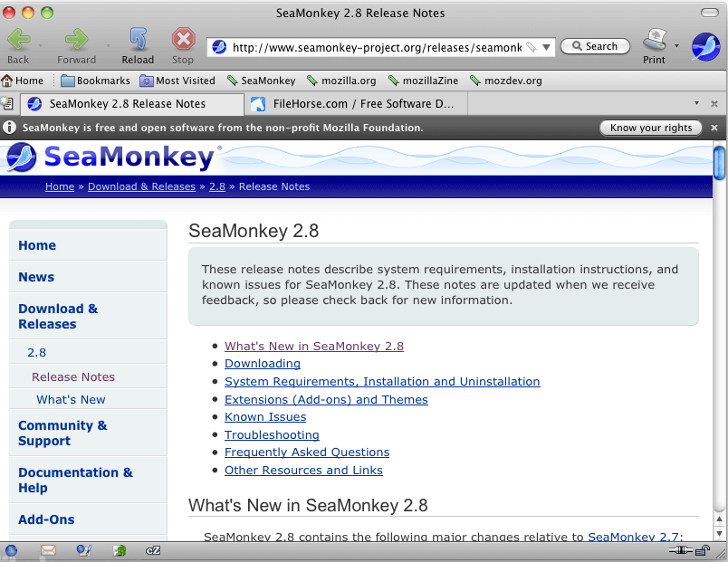The width and height of the screenshot is (728, 562).
Task: Click the red Stop button
Action: coord(183,40)
